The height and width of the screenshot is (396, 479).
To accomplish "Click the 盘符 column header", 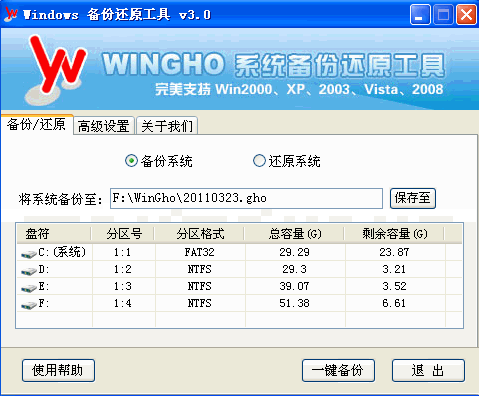I will 54,233.
